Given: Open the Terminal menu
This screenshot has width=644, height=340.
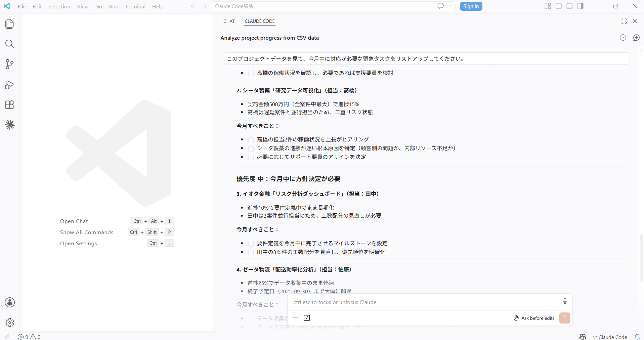Looking at the screenshot, I should [135, 6].
